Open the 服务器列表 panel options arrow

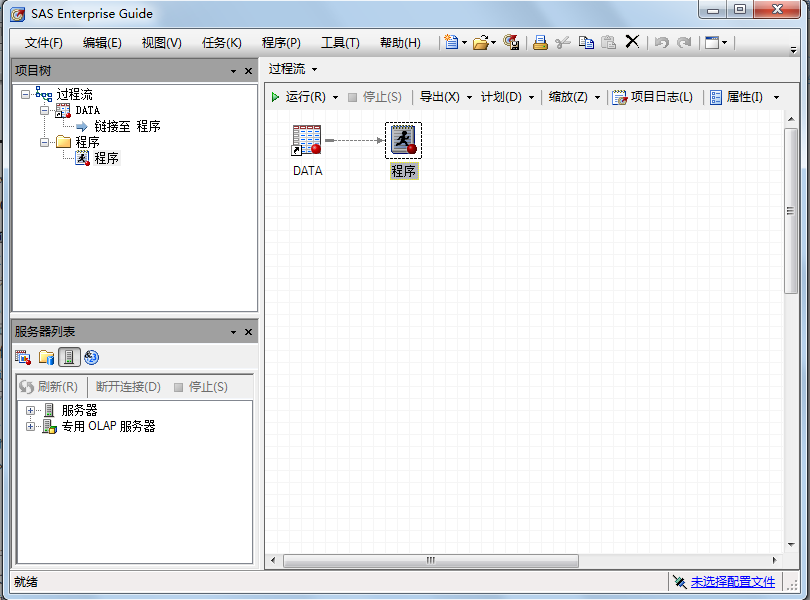pos(233,332)
